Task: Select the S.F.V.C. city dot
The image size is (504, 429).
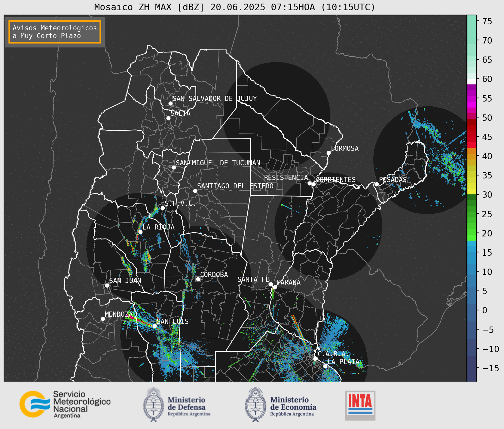Action: click(163, 208)
